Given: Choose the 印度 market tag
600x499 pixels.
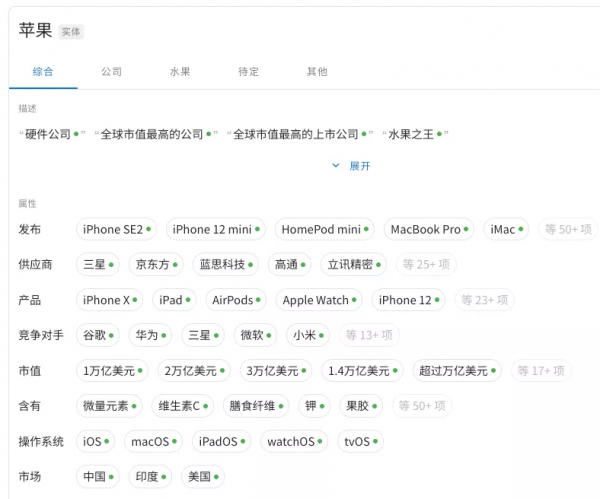Looking at the screenshot, I should 150,476.
